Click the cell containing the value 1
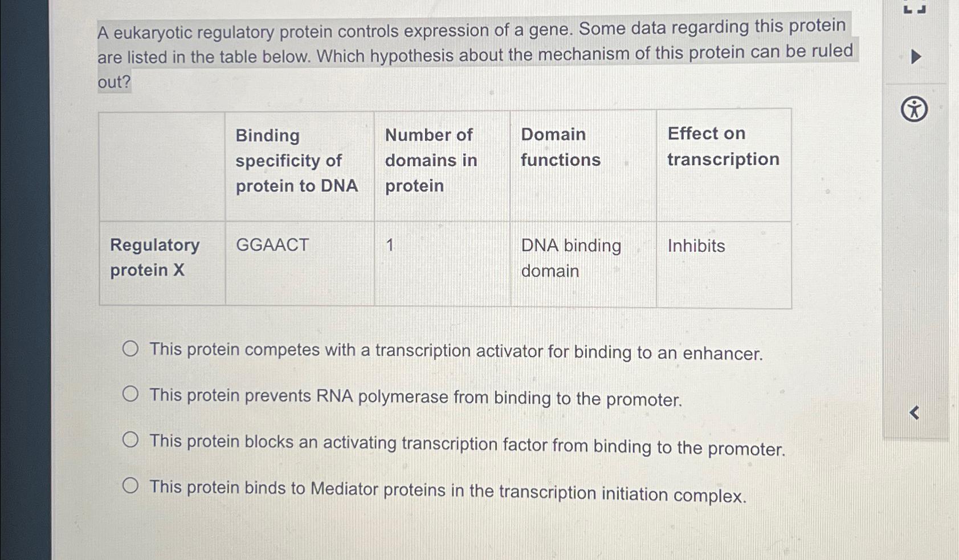Screen dimensions: 959x560 coord(390,246)
